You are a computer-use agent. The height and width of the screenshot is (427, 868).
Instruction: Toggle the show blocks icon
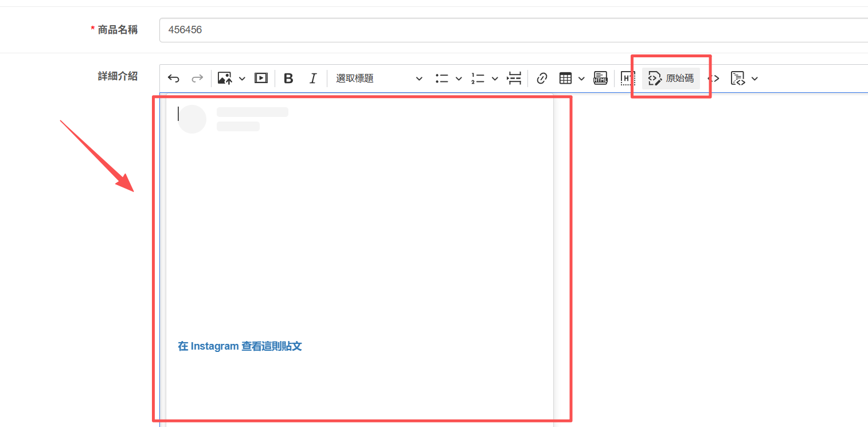tap(628, 79)
